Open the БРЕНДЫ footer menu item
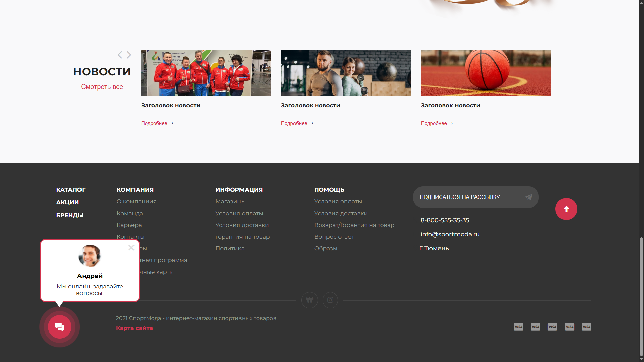Screen dimensions: 644x362 pyautogui.click(x=70, y=215)
